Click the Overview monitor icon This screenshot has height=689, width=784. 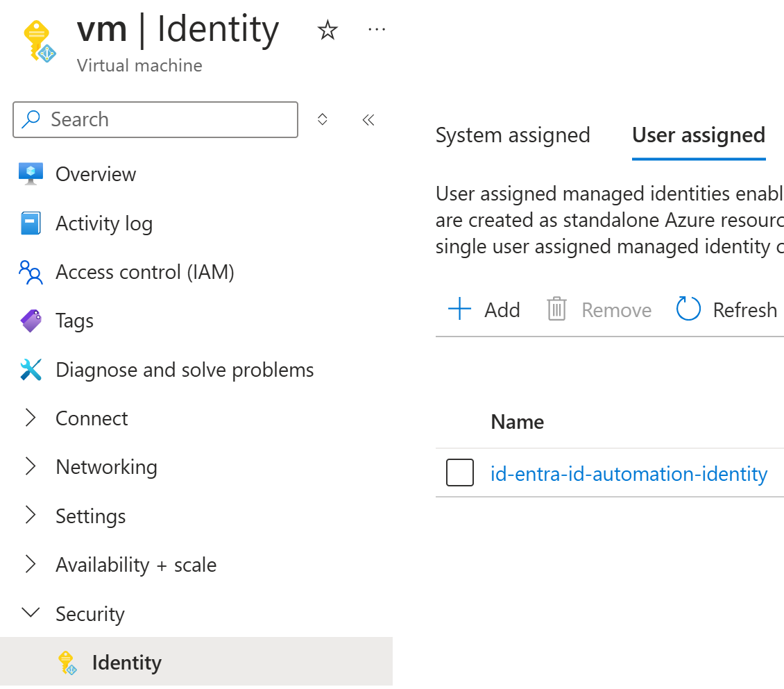point(31,174)
